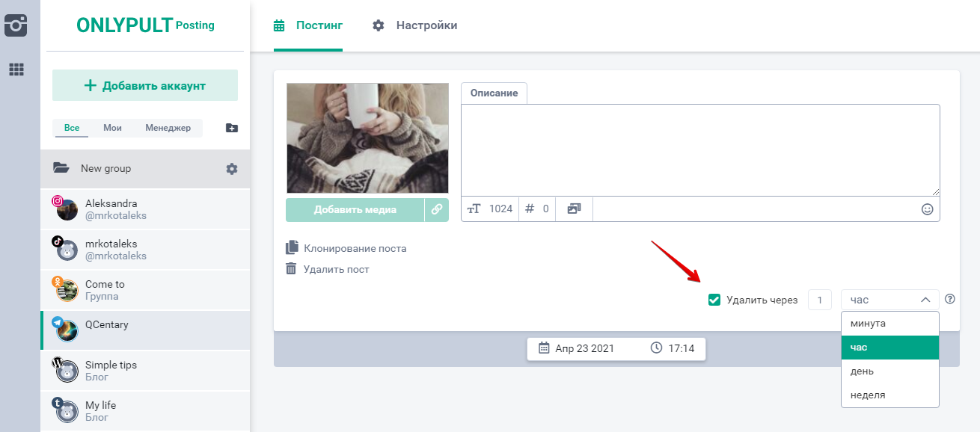
Task: Select the Менеджер account filter tab
Action: click(168, 128)
